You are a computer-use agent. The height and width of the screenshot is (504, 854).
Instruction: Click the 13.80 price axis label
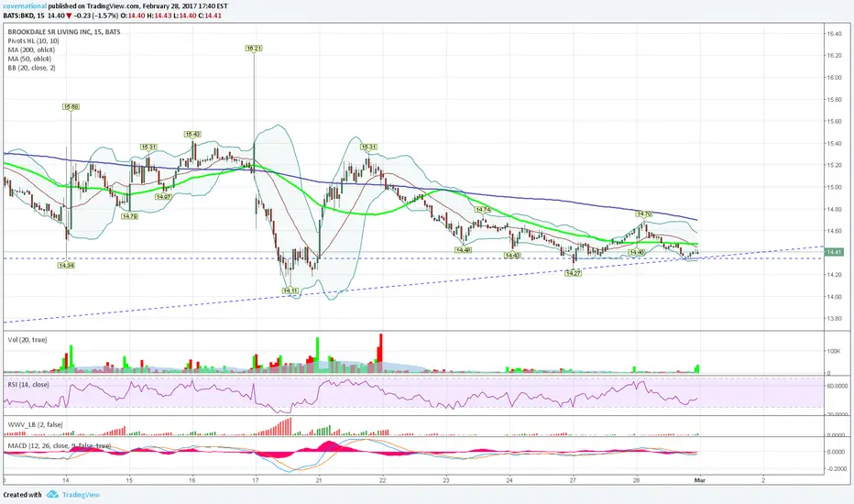(835, 319)
